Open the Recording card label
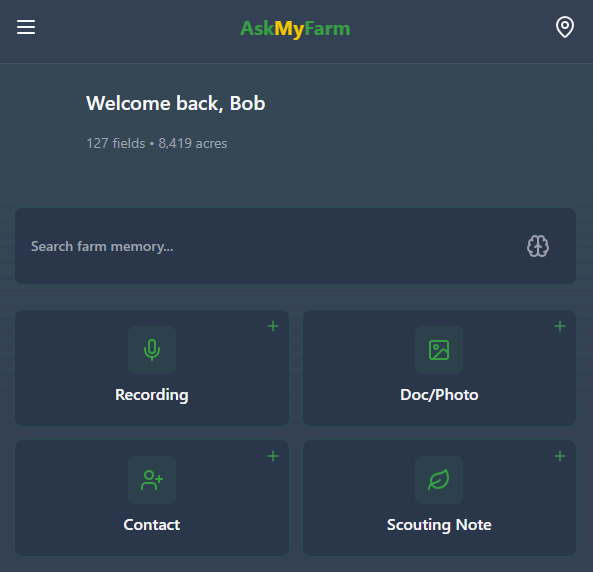This screenshot has height=572, width=593. pos(152,395)
